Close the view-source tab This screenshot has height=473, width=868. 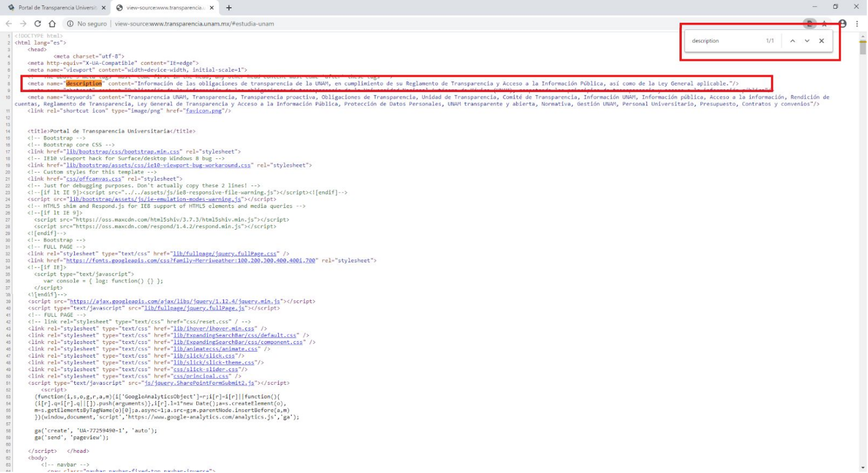click(x=212, y=8)
